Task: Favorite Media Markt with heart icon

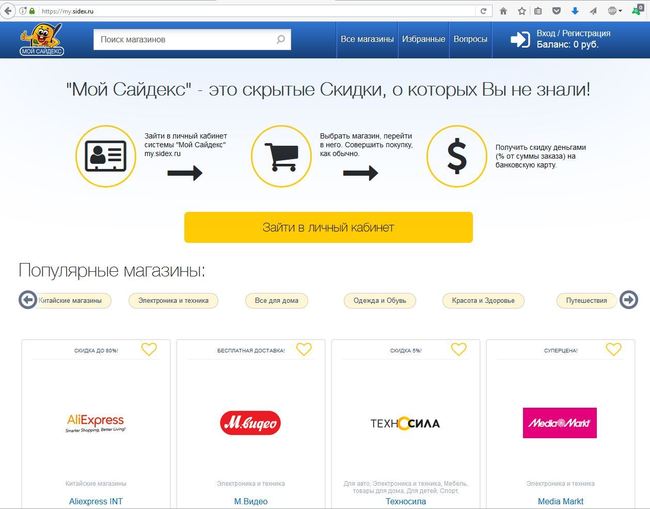Action: click(614, 349)
